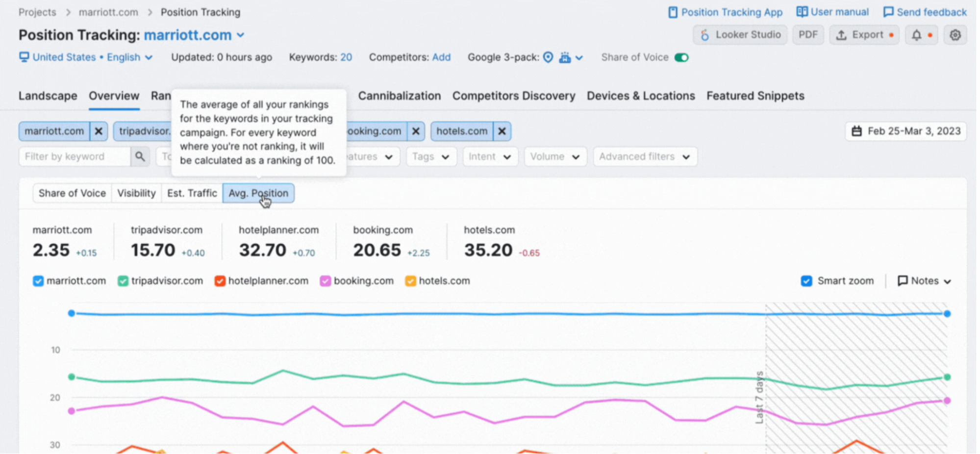Open Intent filter dropdown
The height and width of the screenshot is (454, 980).
coord(490,157)
